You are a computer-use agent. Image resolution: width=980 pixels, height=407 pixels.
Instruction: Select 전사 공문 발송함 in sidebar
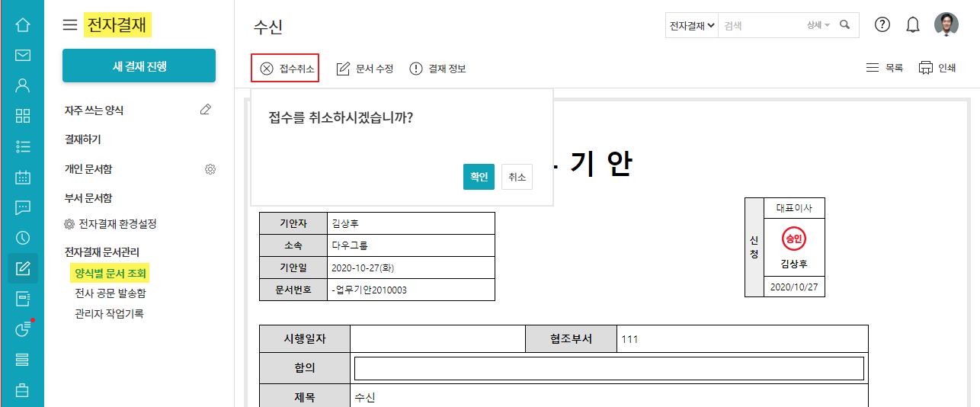110,293
